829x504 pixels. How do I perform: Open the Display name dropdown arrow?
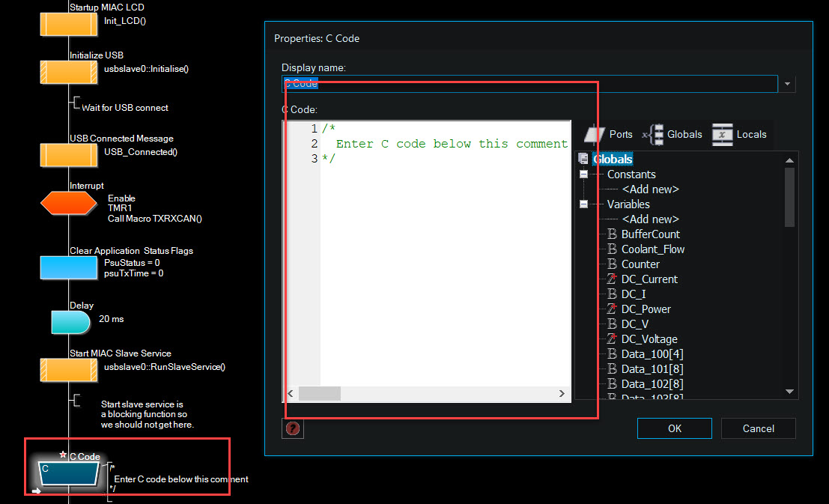[x=787, y=84]
